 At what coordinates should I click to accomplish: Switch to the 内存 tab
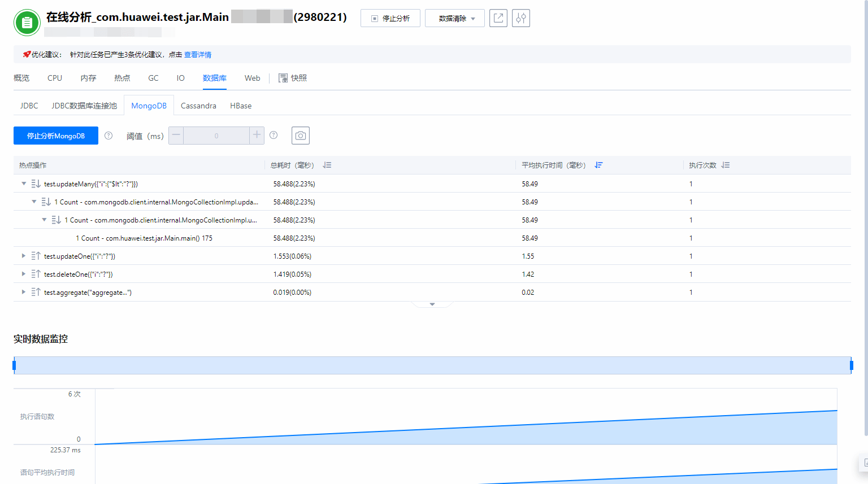pos(88,78)
